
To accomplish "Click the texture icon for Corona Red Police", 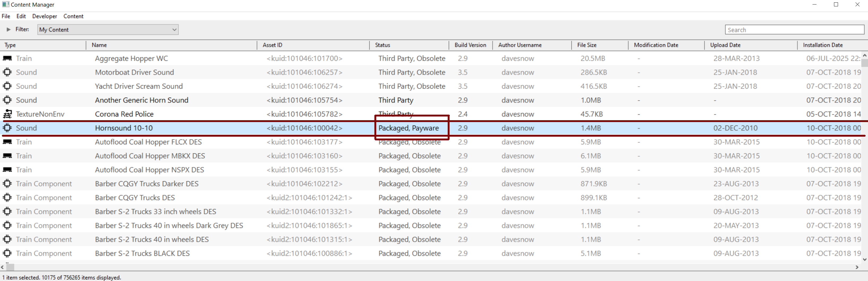I will [x=7, y=114].
